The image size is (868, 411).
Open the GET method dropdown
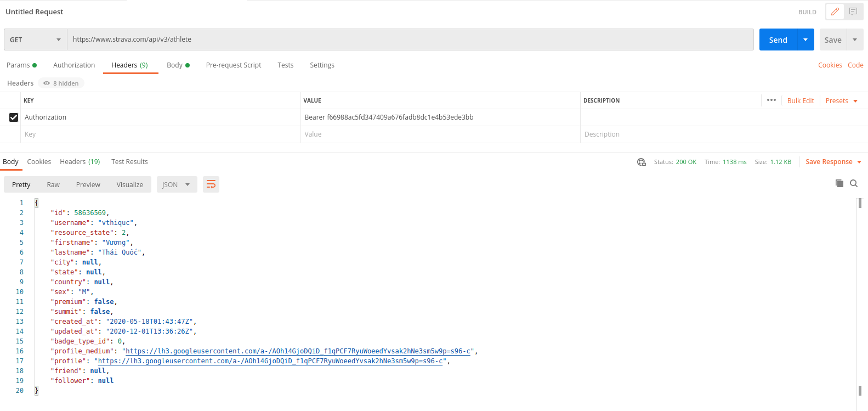pyautogui.click(x=35, y=40)
